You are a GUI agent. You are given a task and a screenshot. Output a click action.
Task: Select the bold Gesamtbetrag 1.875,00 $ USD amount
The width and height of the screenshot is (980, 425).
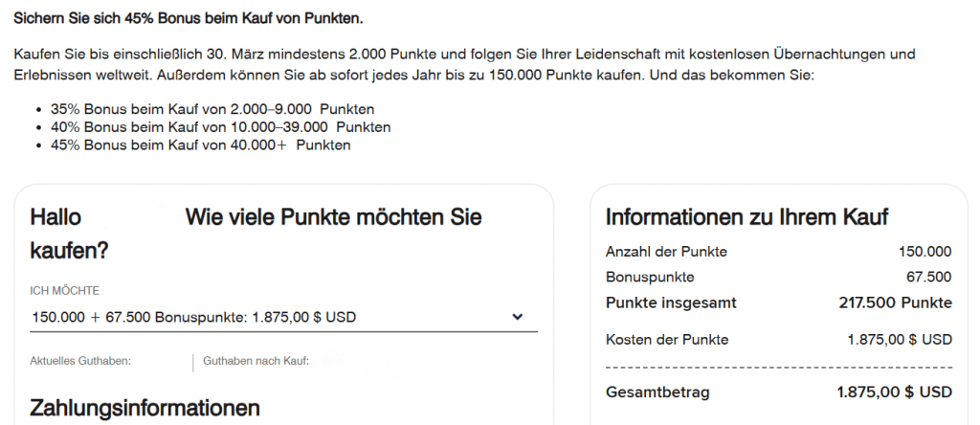click(x=894, y=392)
